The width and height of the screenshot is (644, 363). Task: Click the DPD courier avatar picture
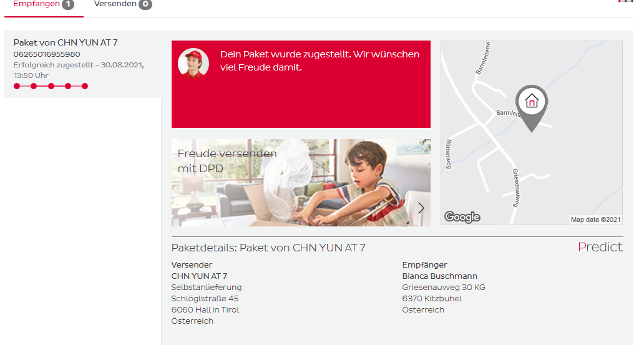click(193, 64)
